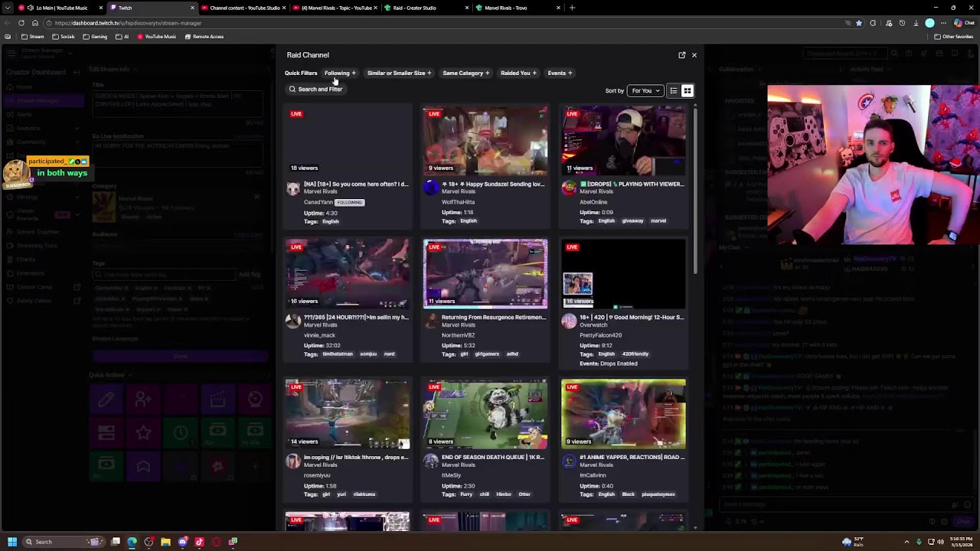Click rosemiyuu's channel avatar
This screenshot has height=551, width=980.
coord(293,461)
